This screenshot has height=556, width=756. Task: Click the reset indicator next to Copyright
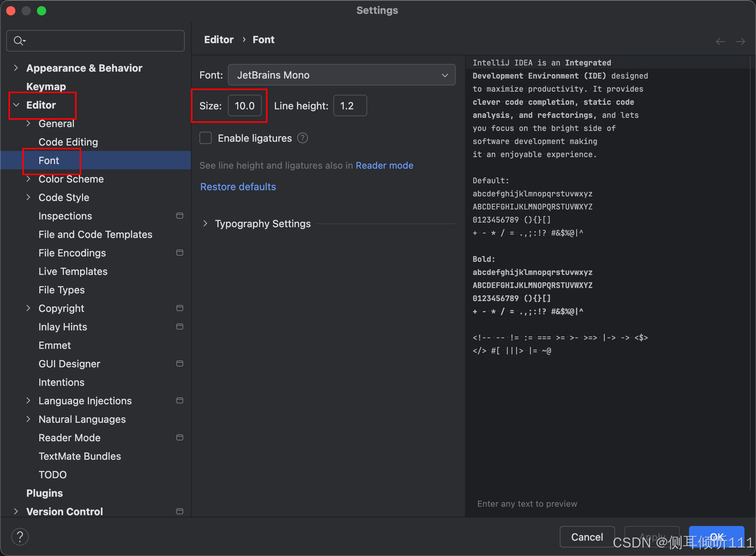(179, 308)
